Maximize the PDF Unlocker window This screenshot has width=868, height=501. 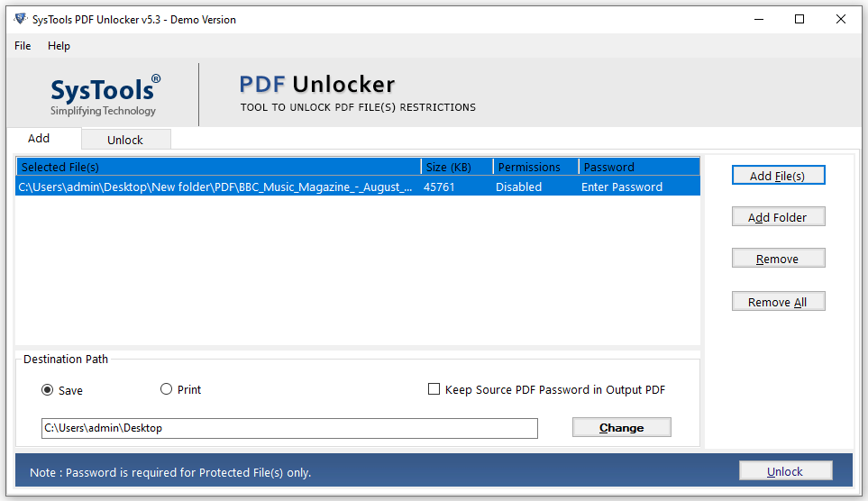point(799,20)
